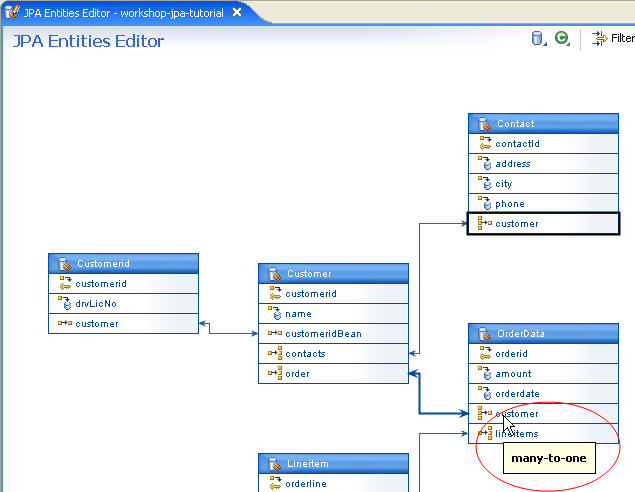The height and width of the screenshot is (492, 635).
Task: Select the orderdate field in OrderData
Action: click(543, 394)
